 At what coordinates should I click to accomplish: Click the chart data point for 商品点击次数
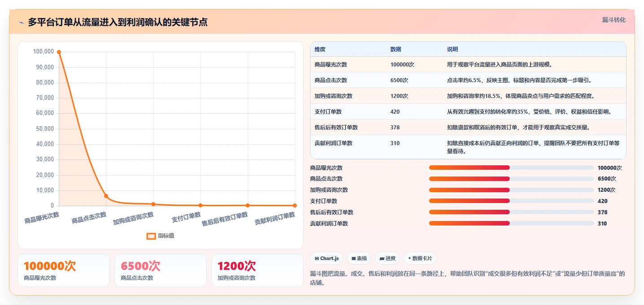pos(106,196)
